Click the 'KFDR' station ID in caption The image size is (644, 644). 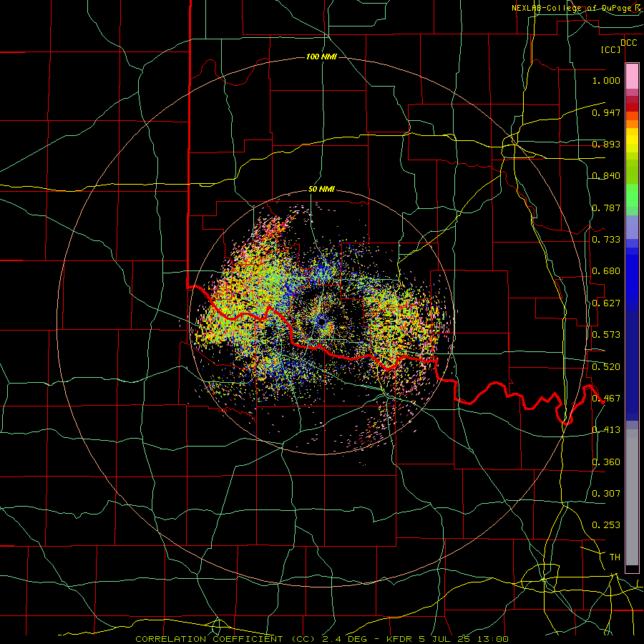pos(399,639)
